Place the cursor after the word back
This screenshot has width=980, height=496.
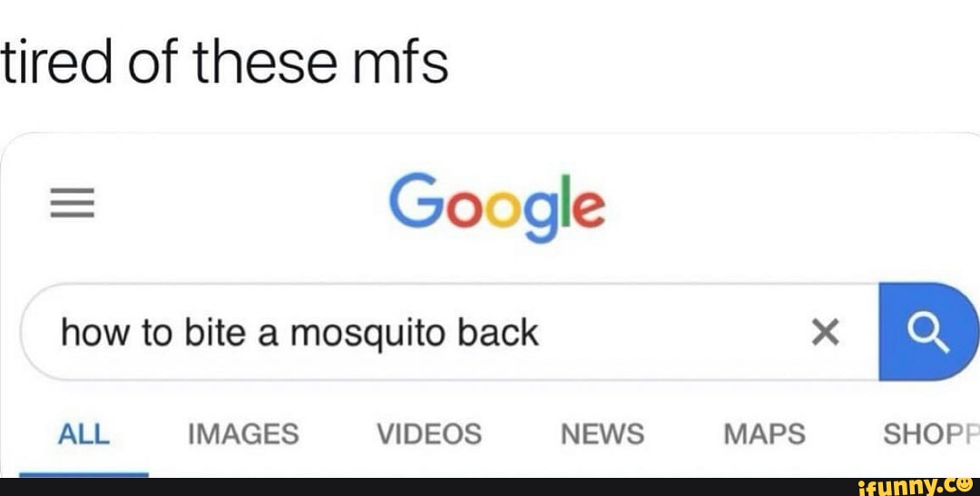[x=541, y=333]
